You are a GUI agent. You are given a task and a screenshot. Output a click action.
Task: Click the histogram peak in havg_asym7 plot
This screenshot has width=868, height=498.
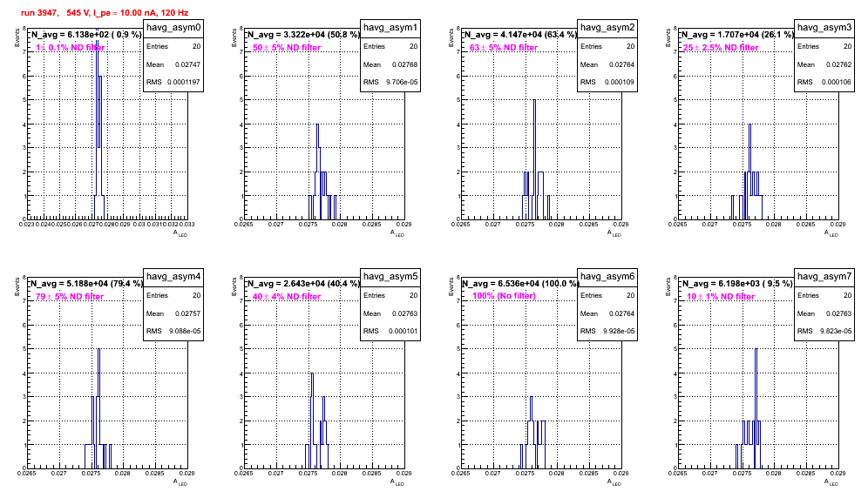pyautogui.click(x=756, y=350)
